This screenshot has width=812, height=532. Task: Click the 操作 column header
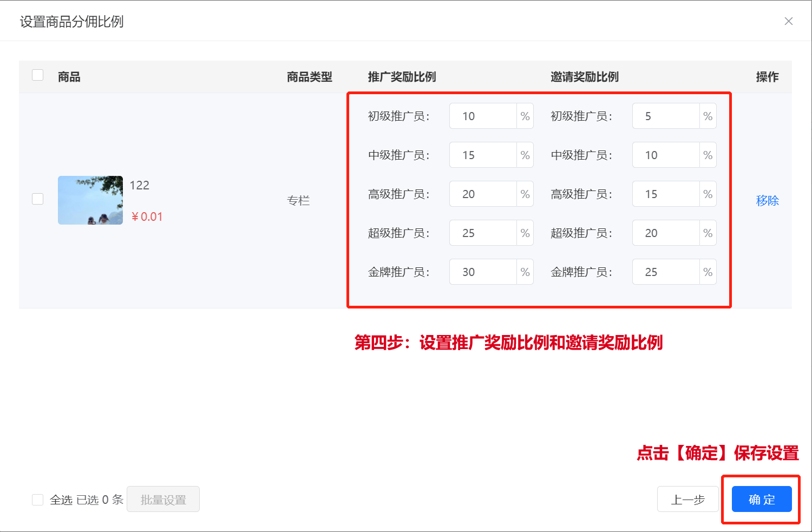click(x=767, y=77)
